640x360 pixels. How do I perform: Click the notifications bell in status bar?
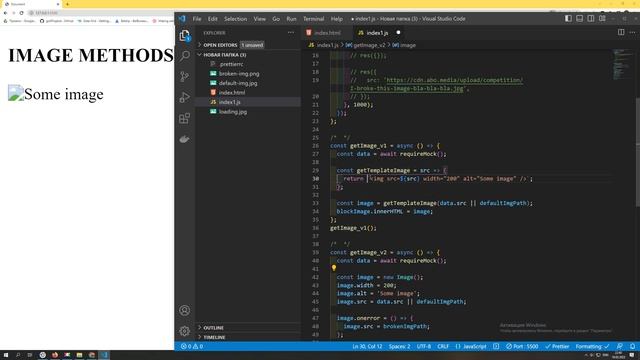pyautogui.click(x=632, y=347)
